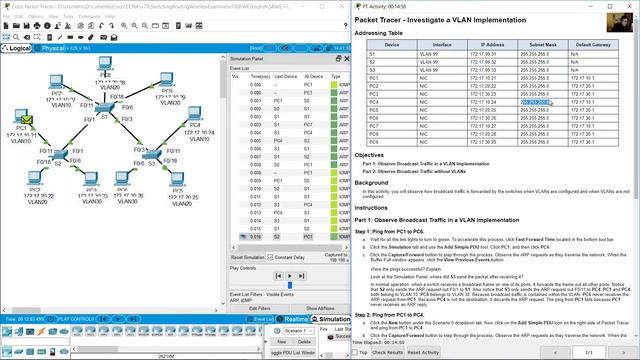640x360 pixels.
Task: Click the selected Subnet Mask cell for PC4
Action: point(542,102)
